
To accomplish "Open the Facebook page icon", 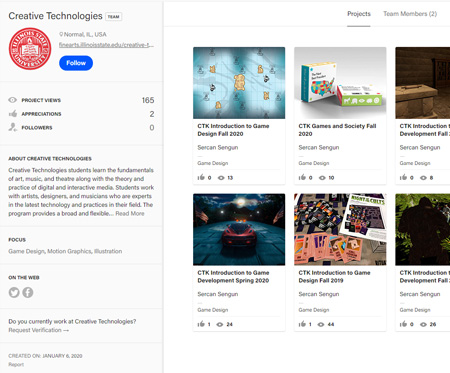I will [28, 292].
